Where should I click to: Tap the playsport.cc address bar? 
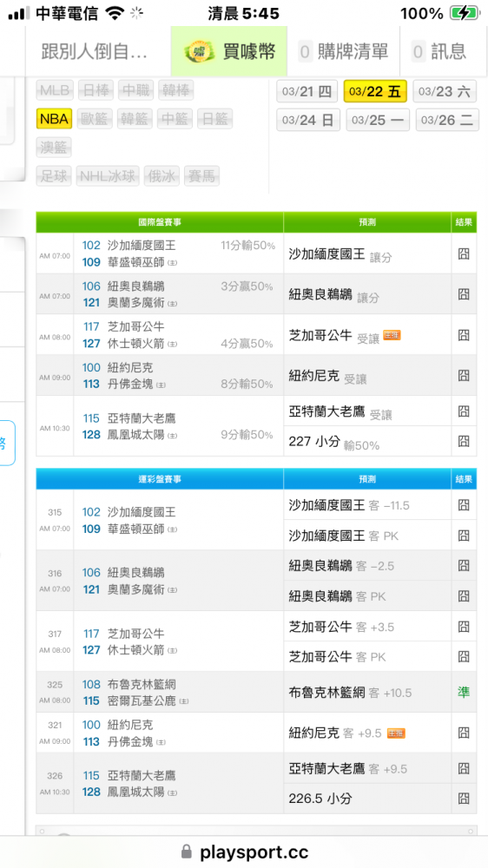click(x=244, y=851)
